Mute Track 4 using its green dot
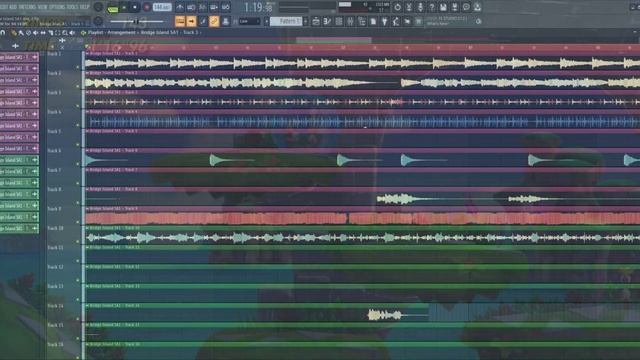Screen dimensions: 640x360 coord(78,125)
